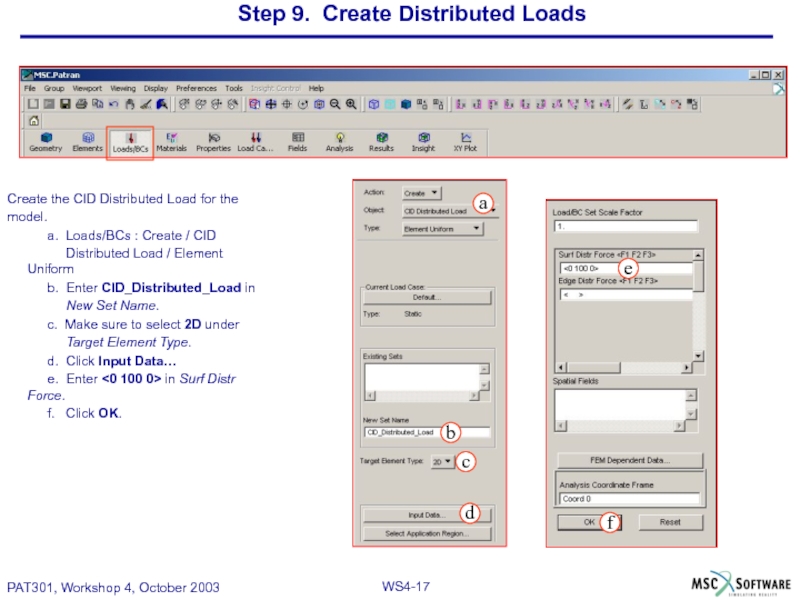Open the XY Plot application
The width and height of the screenshot is (800, 600).
tap(465, 142)
